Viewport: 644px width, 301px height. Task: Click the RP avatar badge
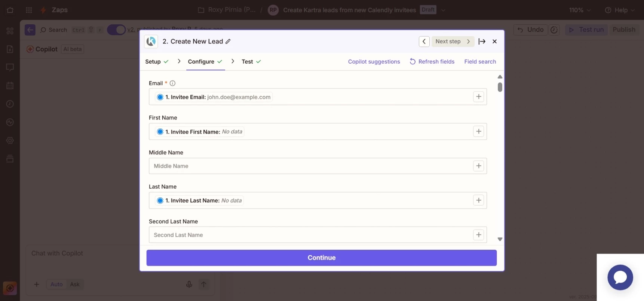coord(273,10)
